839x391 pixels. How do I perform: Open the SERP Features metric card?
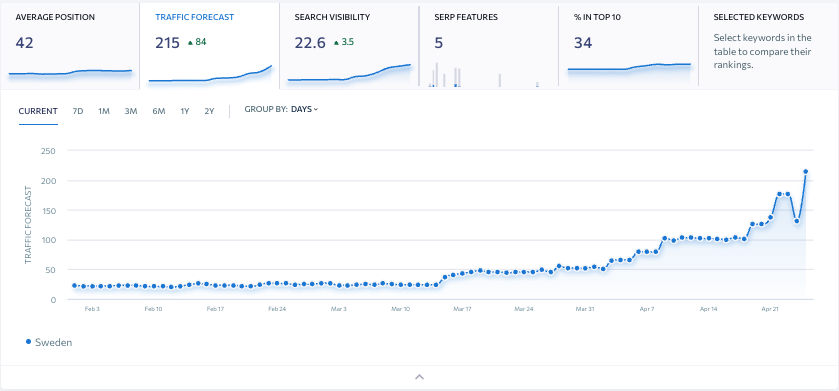point(489,45)
